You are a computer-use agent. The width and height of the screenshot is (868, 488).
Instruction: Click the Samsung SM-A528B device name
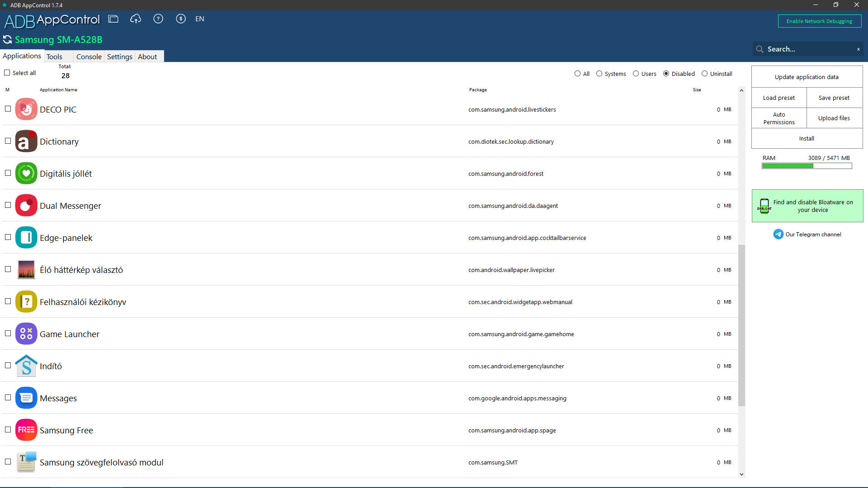point(59,40)
